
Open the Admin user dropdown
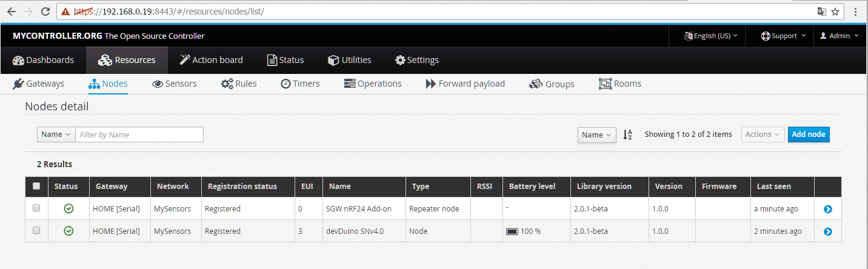coord(840,36)
